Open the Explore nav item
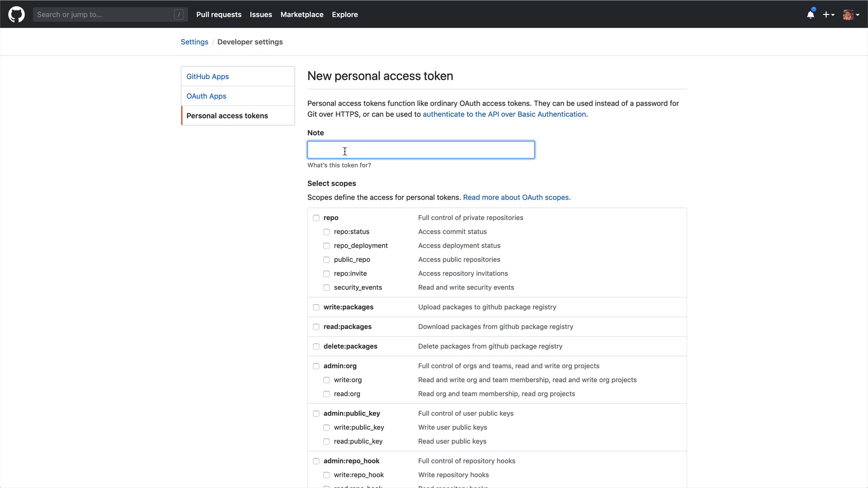 pos(344,14)
